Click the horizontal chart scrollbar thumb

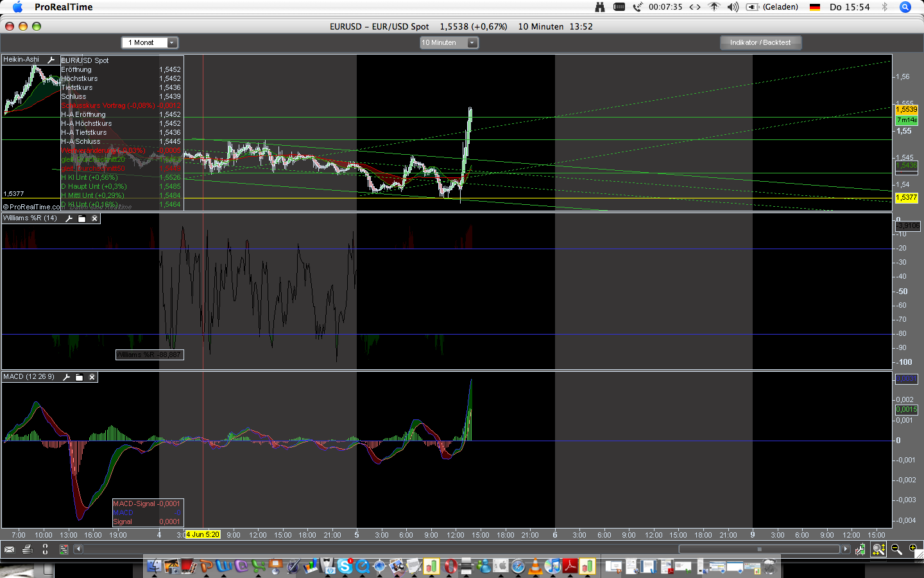click(759, 549)
